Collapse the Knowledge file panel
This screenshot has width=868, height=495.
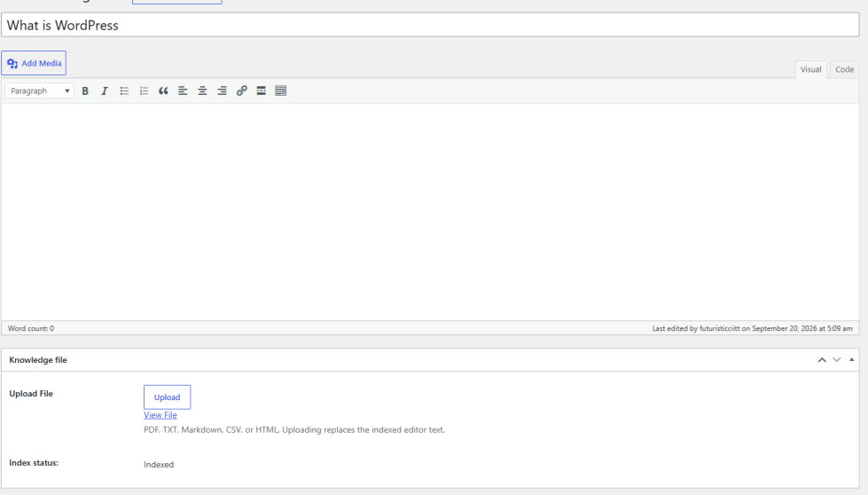[x=851, y=360]
